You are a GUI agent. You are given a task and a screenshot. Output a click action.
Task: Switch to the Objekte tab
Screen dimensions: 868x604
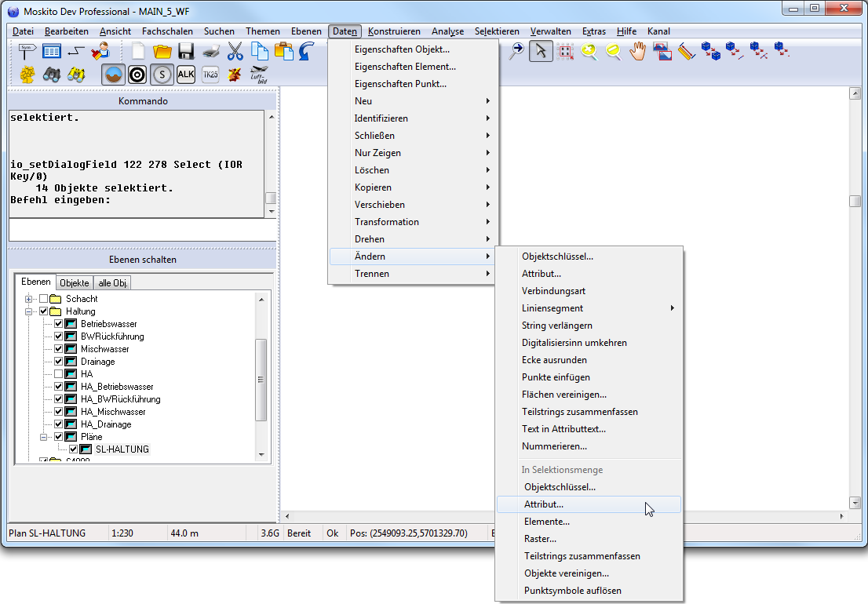(75, 282)
